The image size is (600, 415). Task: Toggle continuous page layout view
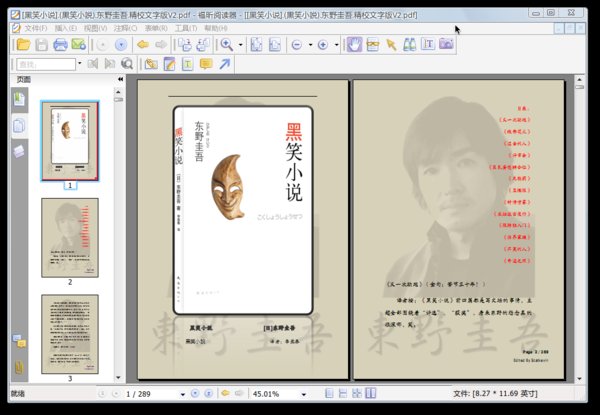tap(344, 394)
